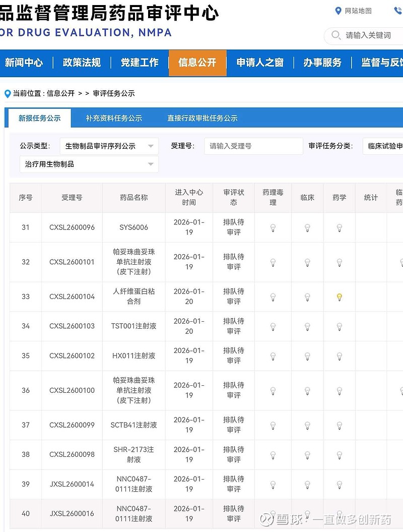Go to 申请人之窗 section
The width and height of the screenshot is (403, 532).
coord(260,63)
